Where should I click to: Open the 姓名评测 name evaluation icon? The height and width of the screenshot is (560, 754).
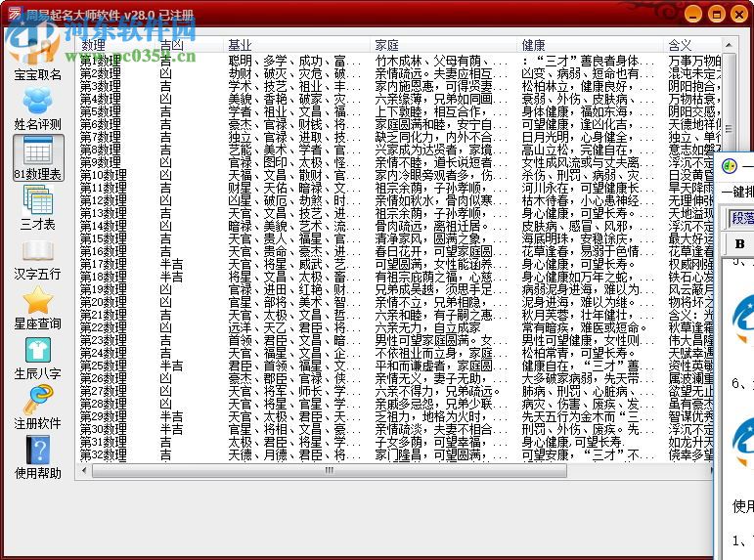37,108
